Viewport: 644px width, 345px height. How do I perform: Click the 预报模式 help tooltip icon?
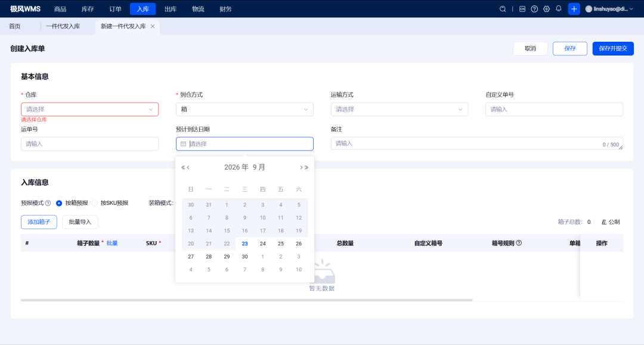click(48, 203)
